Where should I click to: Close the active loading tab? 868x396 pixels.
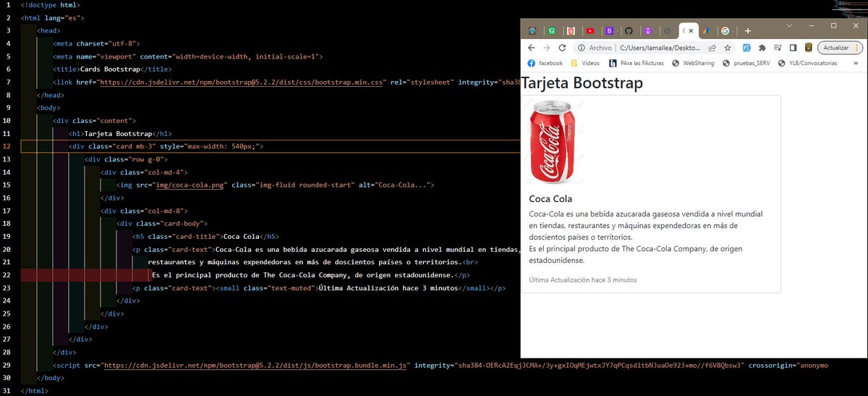click(691, 31)
